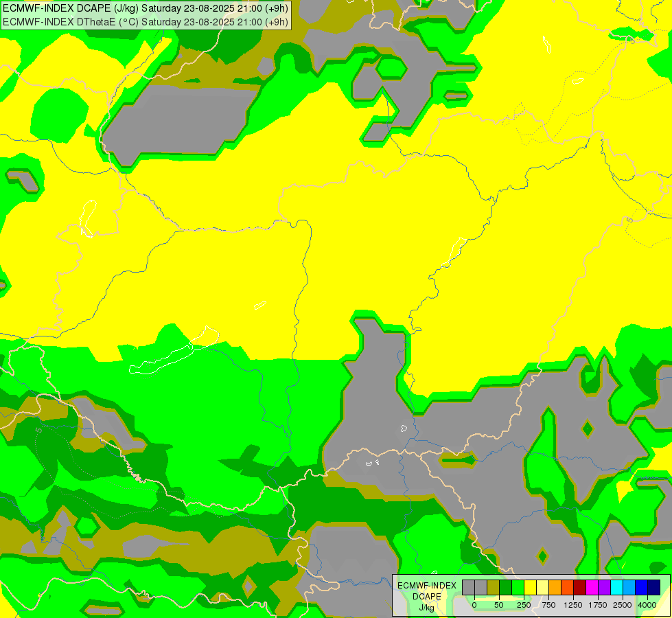
Task: Click the legend tick label "0"
Action: point(474,605)
